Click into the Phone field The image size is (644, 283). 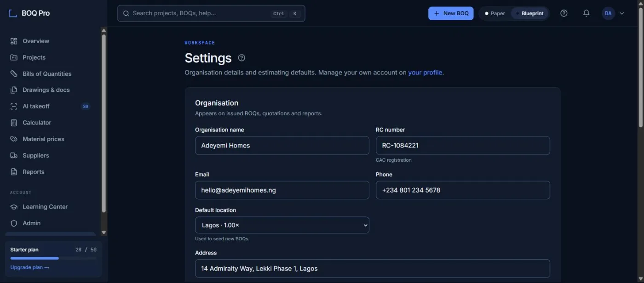pyautogui.click(x=463, y=190)
